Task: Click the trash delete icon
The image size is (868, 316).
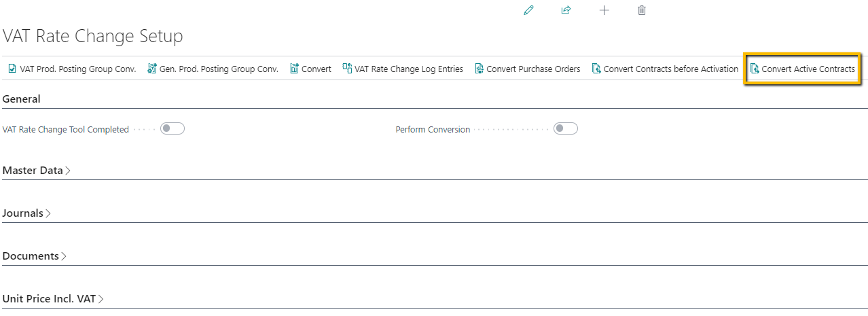Action: (642, 10)
